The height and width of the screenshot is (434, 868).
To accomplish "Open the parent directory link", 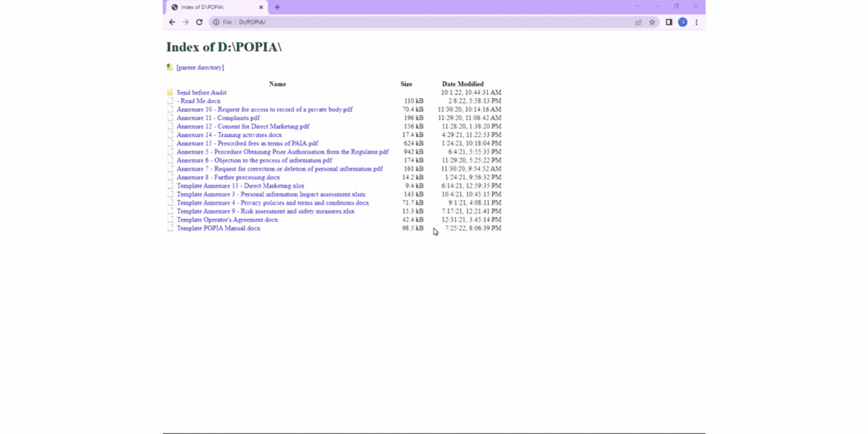I will click(200, 67).
